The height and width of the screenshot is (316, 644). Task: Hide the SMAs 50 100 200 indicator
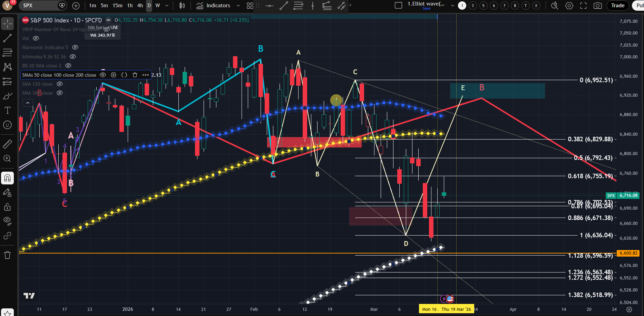click(x=103, y=75)
